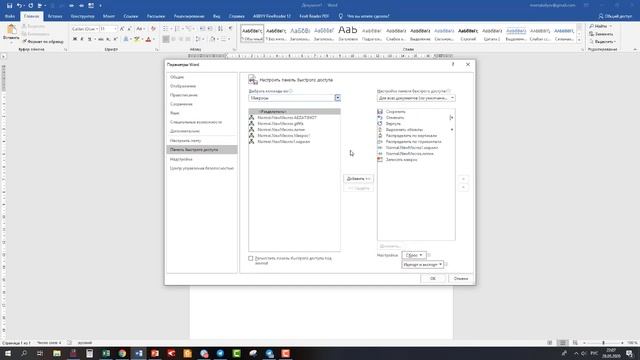Click the text highlight color button
The image size is (640, 360).
point(137,39)
